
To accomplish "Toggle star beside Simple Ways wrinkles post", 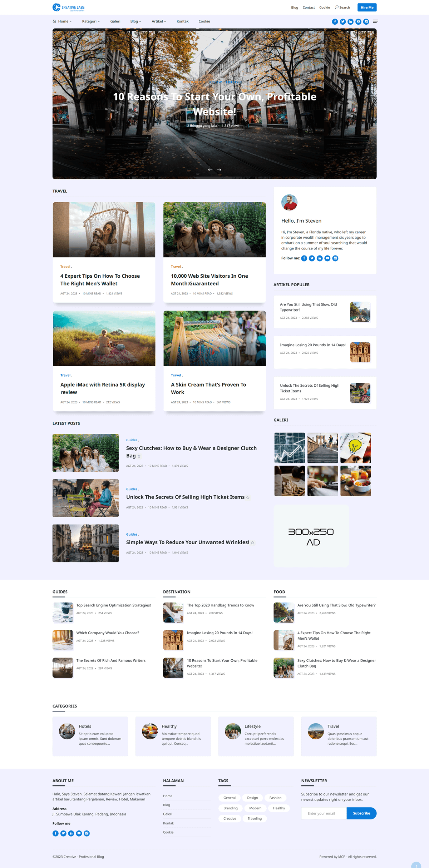I will 252,543.
